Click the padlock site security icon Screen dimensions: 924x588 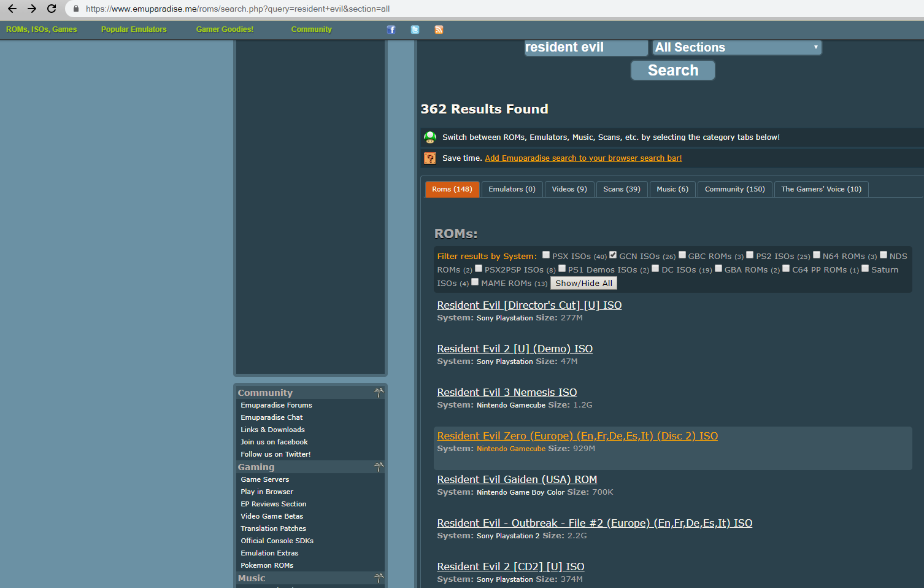[76, 9]
